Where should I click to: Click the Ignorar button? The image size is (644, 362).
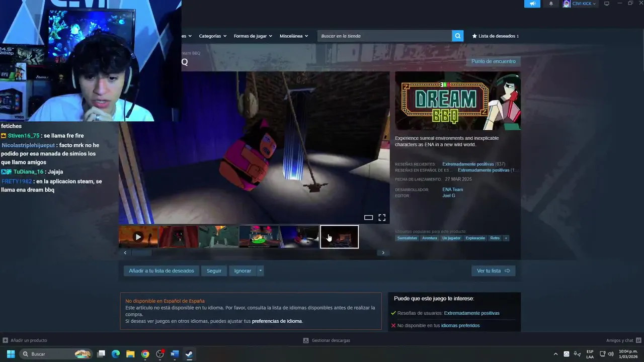243,270
